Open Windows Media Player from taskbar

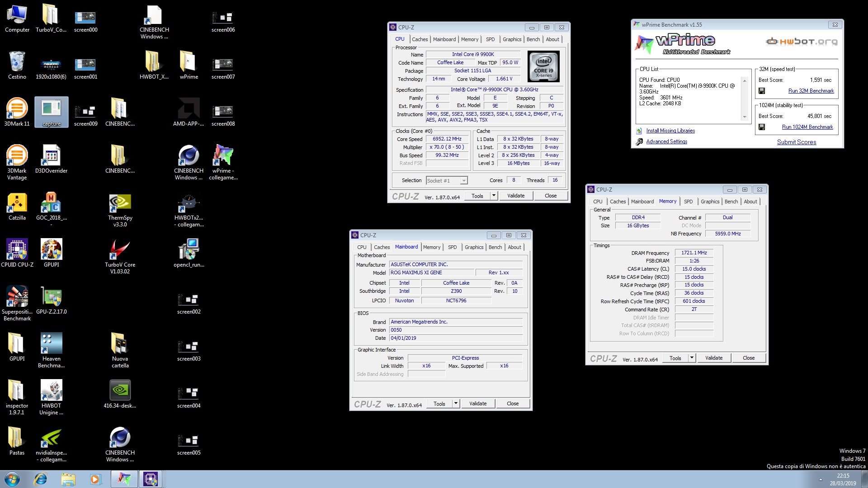click(x=95, y=479)
